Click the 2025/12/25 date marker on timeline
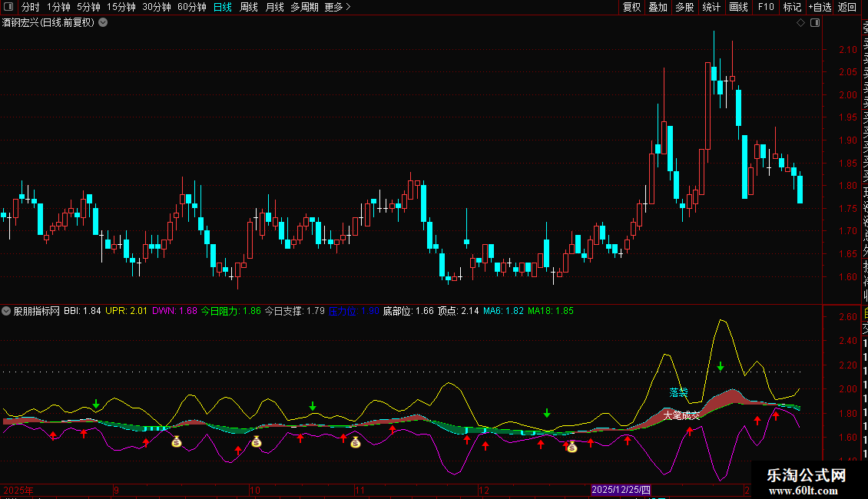 point(621,490)
